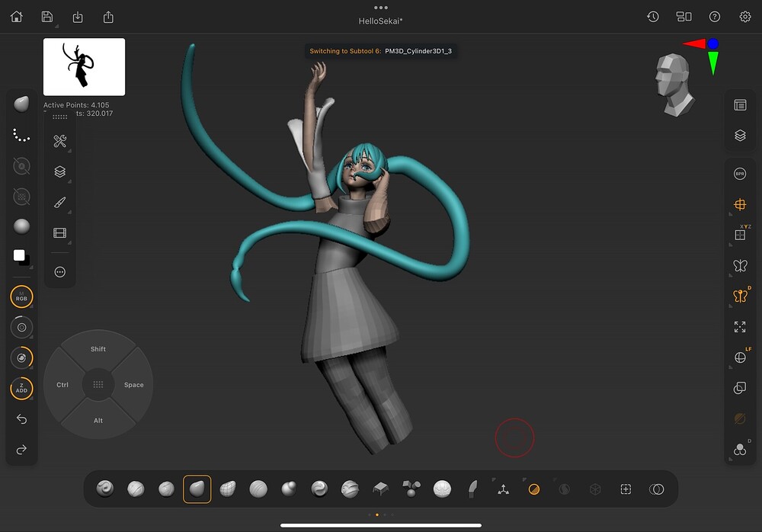Click the center grid of the key wheel
The image size is (762, 532).
click(x=98, y=385)
